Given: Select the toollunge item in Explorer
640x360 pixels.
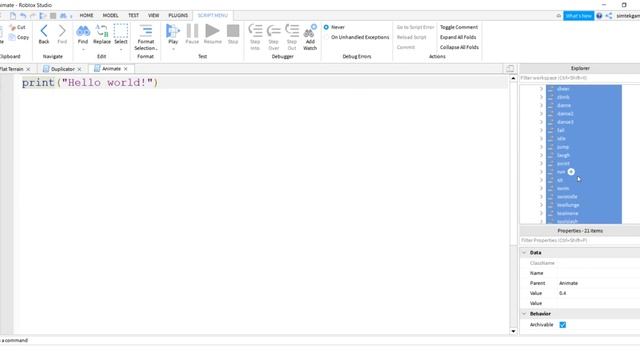Looking at the screenshot, I should coord(568,205).
